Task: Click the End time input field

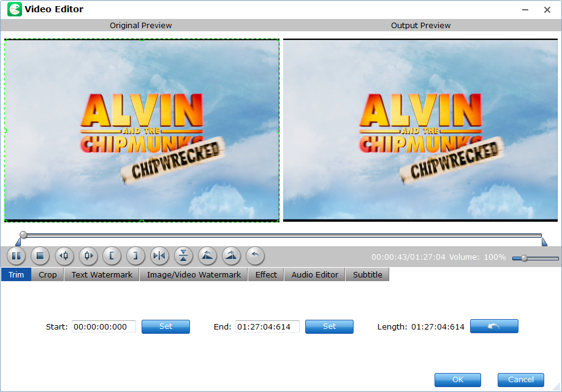Action: pos(267,327)
